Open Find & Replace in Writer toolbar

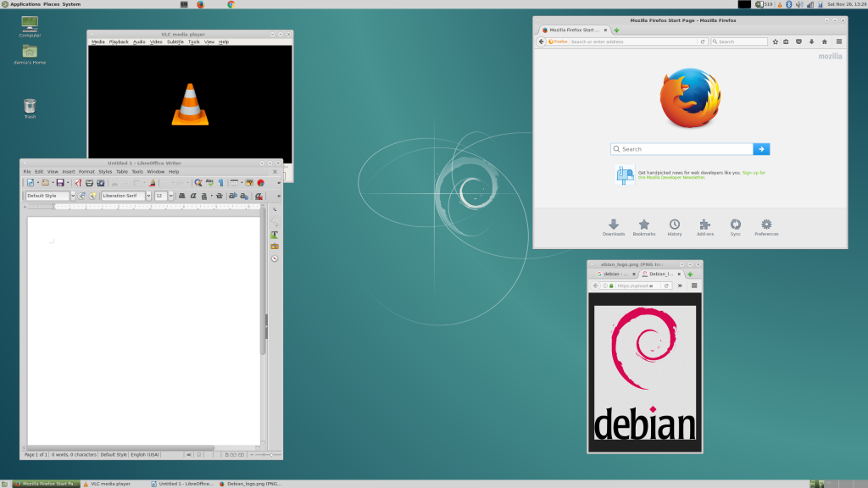pyautogui.click(x=198, y=183)
